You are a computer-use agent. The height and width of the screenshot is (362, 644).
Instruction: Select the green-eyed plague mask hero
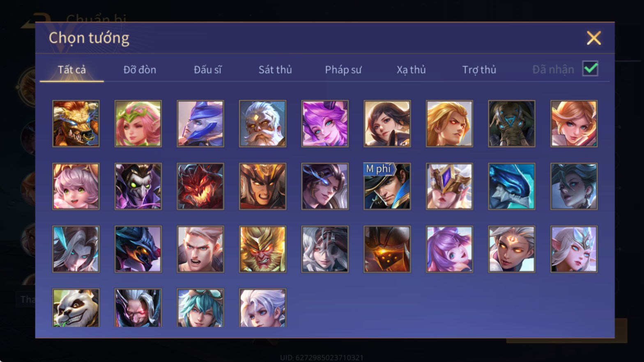138,186
